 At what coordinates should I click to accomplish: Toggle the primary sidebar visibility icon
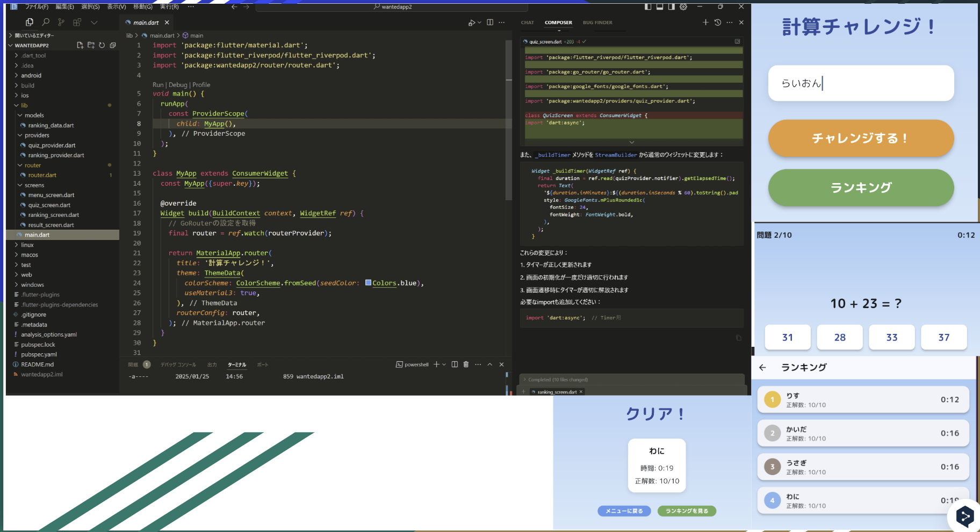[648, 7]
